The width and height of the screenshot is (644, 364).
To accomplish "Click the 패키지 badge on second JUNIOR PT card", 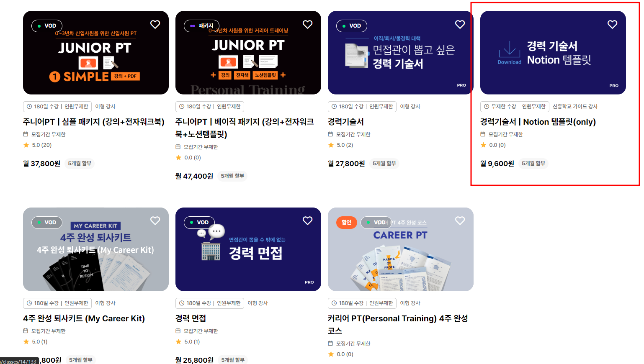I will 201,26.
